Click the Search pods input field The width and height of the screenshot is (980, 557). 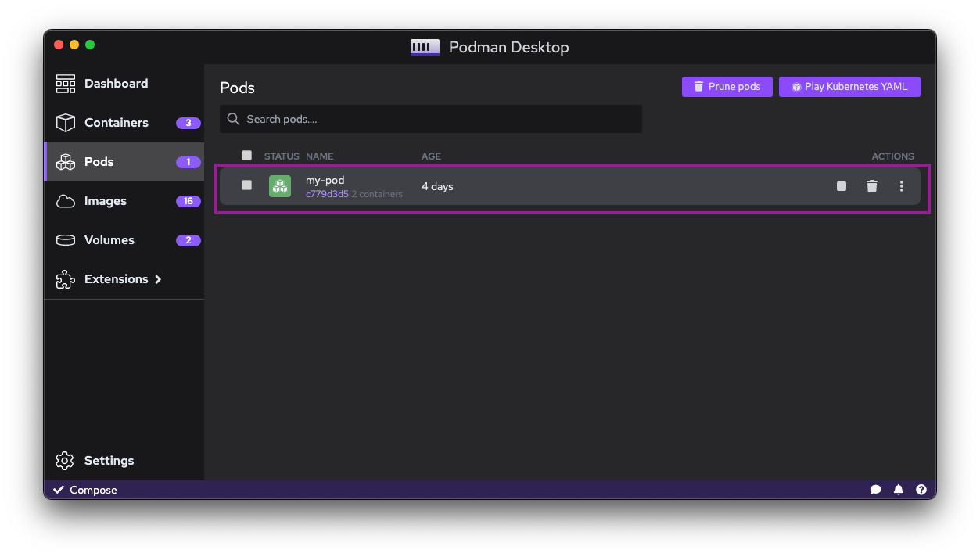point(430,119)
